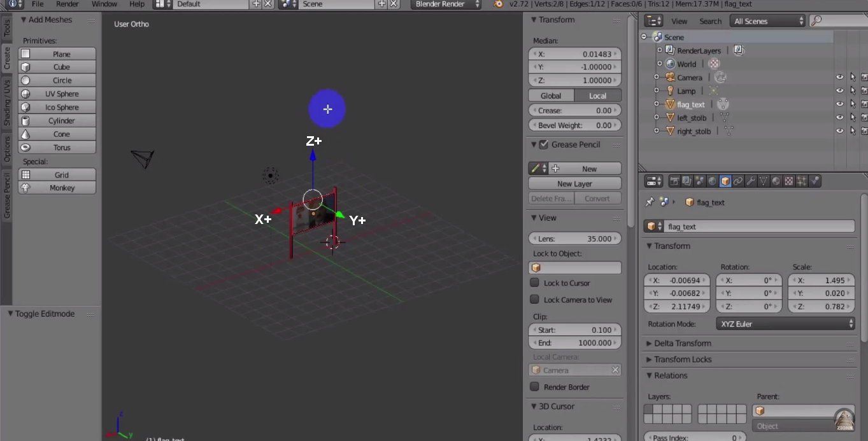The height and width of the screenshot is (441, 868).
Task: Toggle visibility of the left_stolb object
Action: coord(839,117)
